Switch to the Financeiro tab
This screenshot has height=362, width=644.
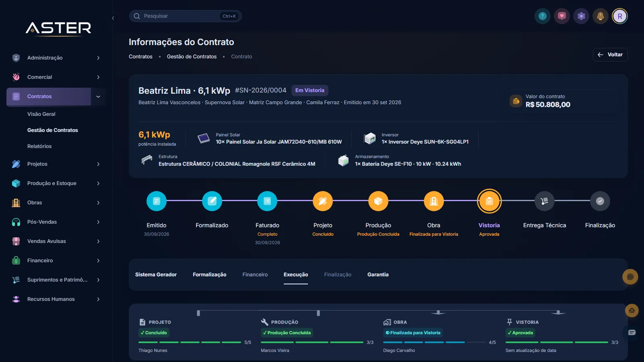coord(255,275)
